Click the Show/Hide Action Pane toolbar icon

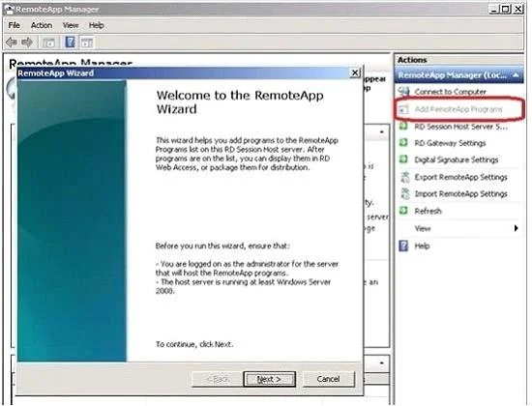tap(87, 43)
